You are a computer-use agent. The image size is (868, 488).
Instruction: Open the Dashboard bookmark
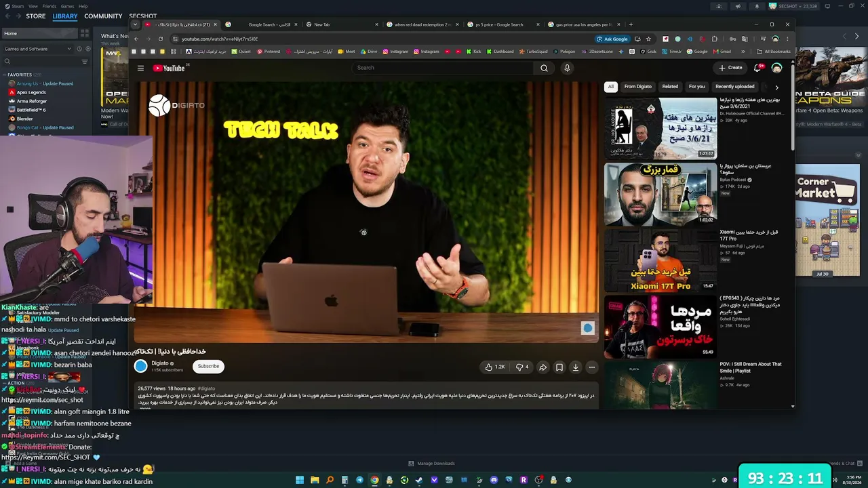pyautogui.click(x=500, y=52)
